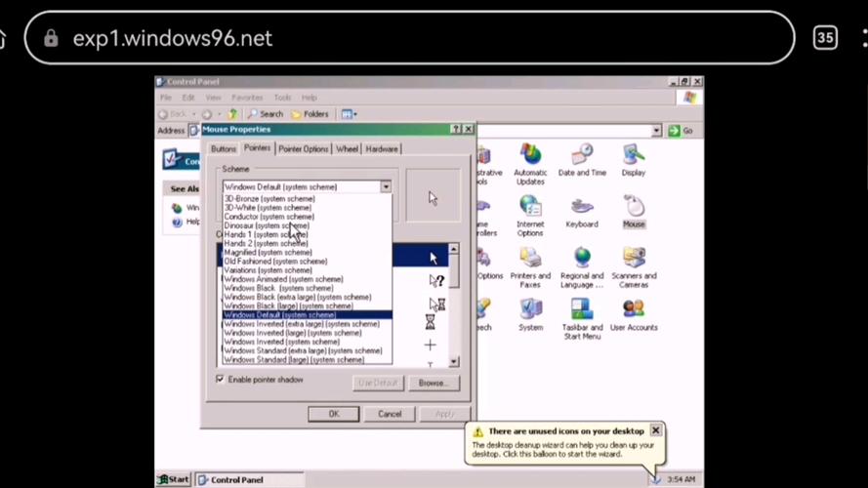Open the User Accounts icon

click(x=634, y=315)
